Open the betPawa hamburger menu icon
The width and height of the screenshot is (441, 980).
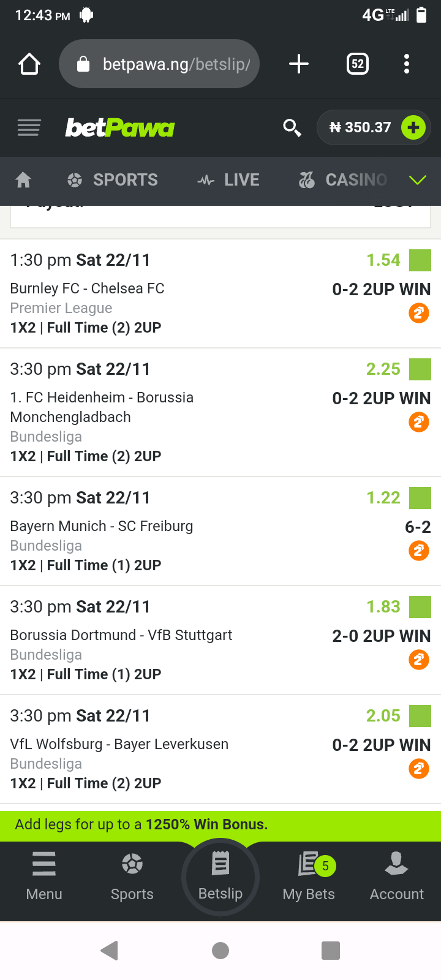tap(29, 127)
